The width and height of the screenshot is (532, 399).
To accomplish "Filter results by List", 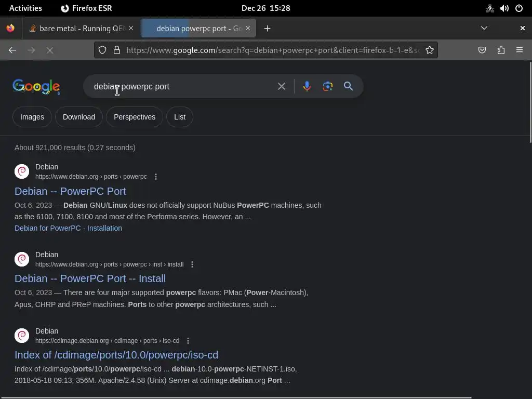I will pos(180,117).
